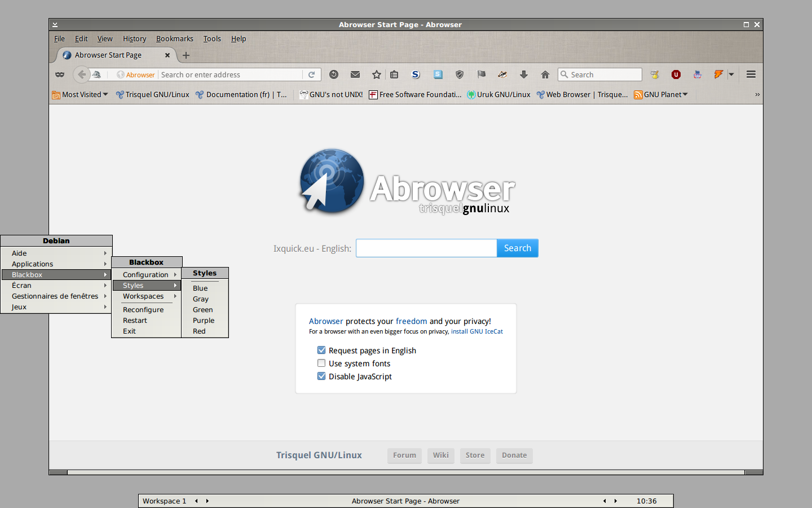Click the square light-blue S toolbar icon

pos(438,75)
